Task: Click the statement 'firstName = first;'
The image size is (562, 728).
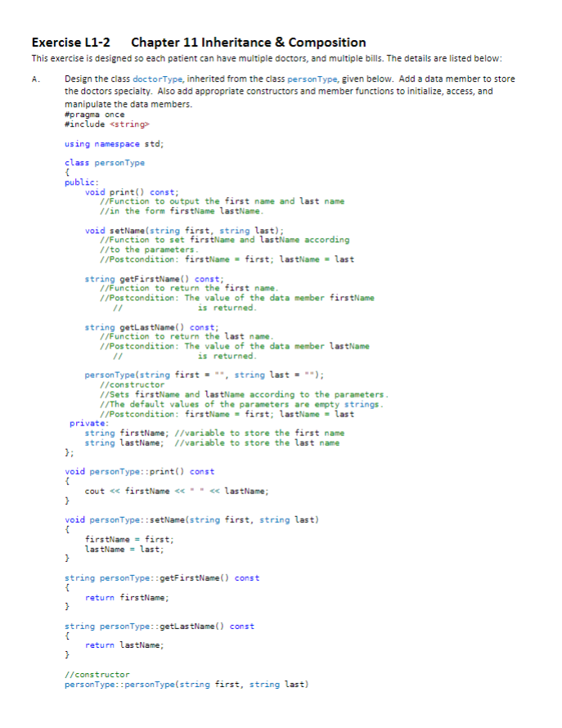Action: tap(129, 540)
